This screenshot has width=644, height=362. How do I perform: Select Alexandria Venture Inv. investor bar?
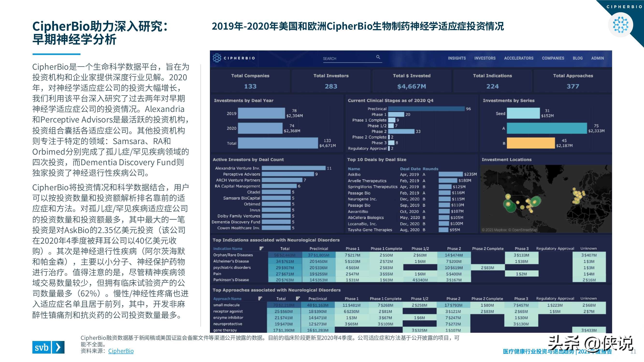[293, 168]
